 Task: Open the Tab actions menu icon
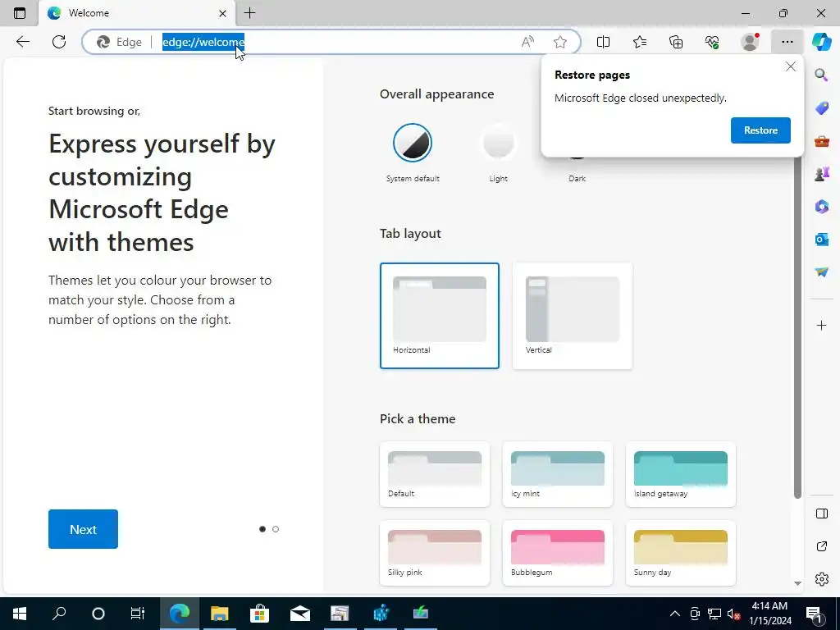(x=20, y=13)
